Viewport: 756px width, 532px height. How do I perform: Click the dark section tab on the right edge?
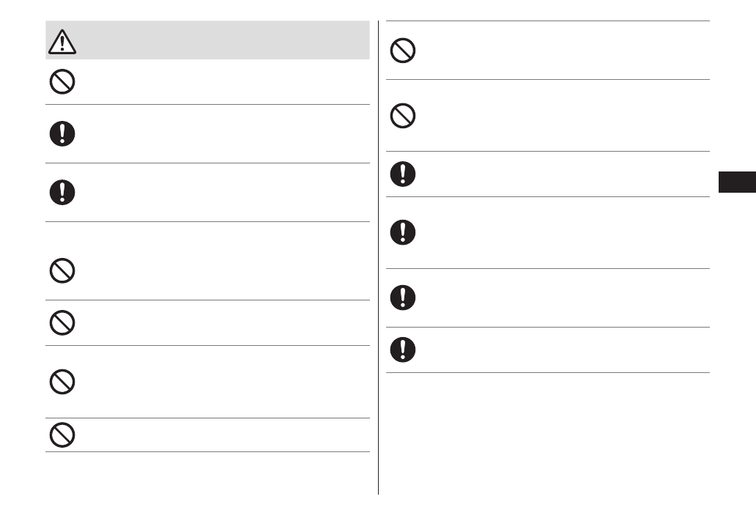736,182
